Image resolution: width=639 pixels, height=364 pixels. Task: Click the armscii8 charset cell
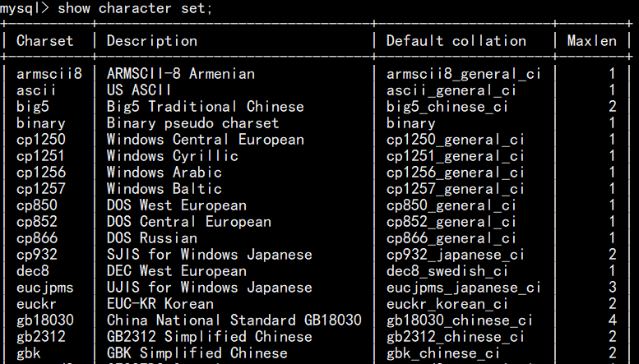[49, 74]
